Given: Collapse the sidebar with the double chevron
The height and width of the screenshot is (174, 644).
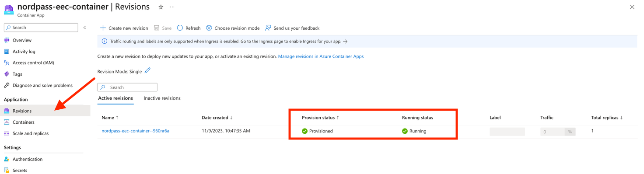Looking at the screenshot, I should click(x=85, y=28).
